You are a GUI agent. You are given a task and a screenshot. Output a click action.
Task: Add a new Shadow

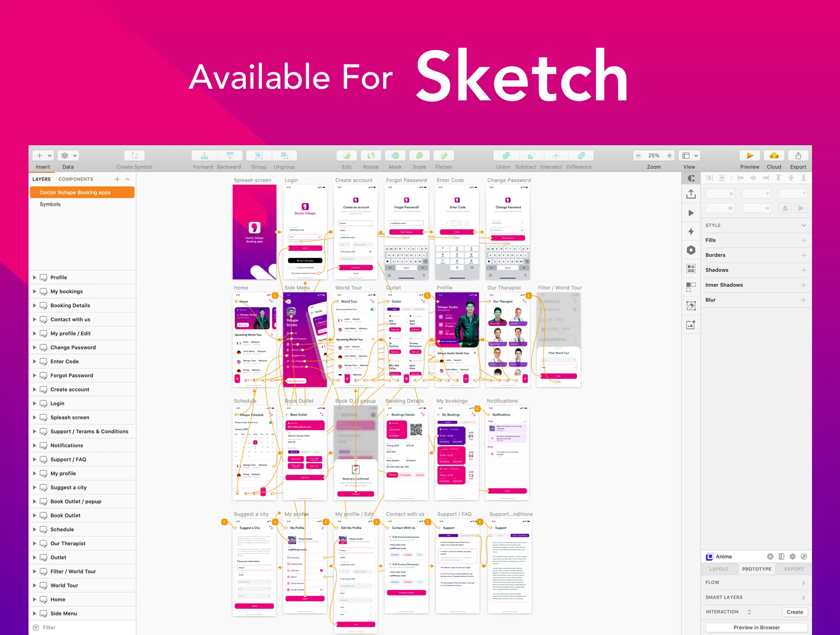point(804,270)
